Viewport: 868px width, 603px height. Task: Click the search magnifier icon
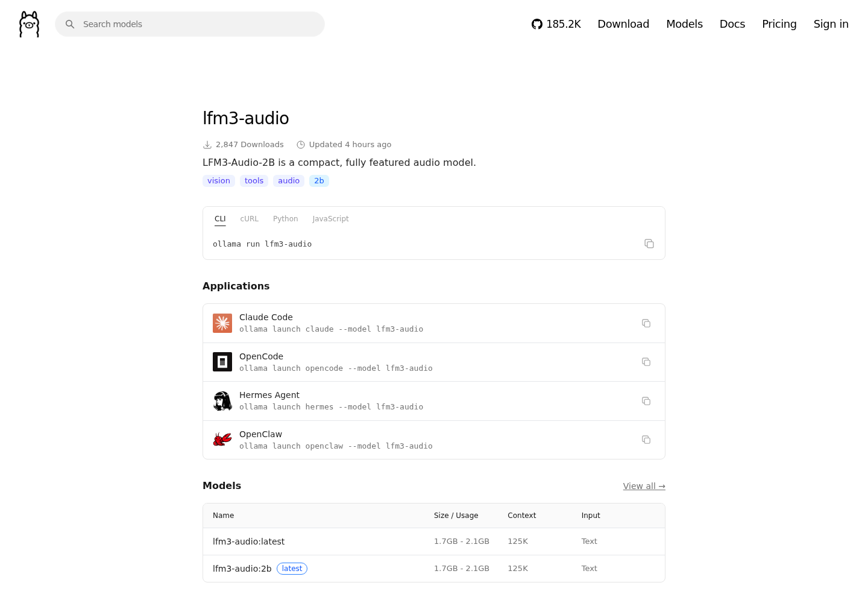coord(70,24)
